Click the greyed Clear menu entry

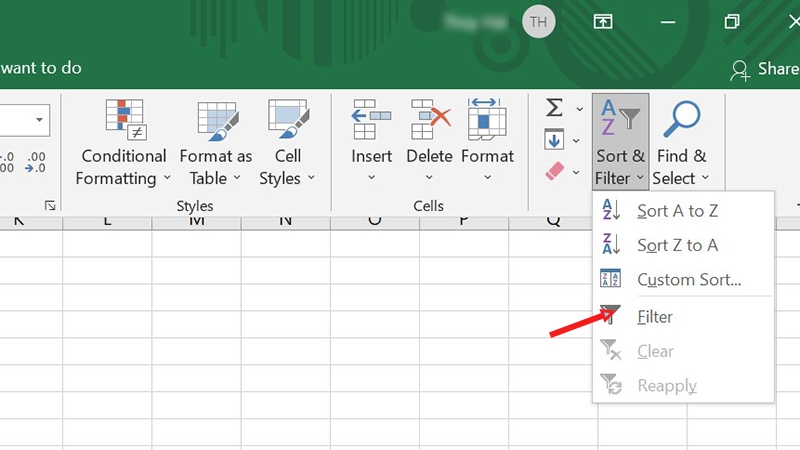(683, 351)
